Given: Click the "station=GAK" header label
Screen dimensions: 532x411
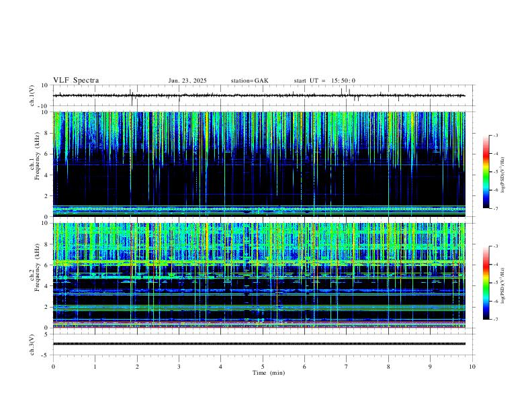Looking at the screenshot, I should pyautogui.click(x=249, y=81).
